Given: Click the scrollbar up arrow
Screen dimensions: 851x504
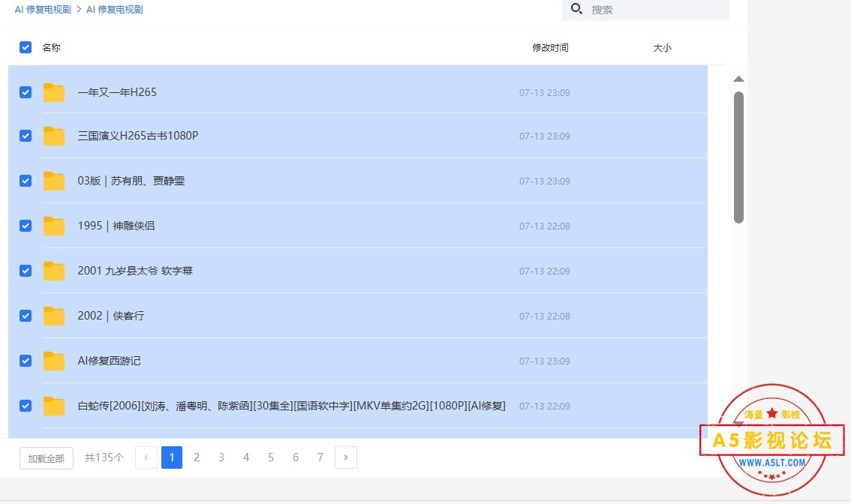Looking at the screenshot, I should 738,79.
